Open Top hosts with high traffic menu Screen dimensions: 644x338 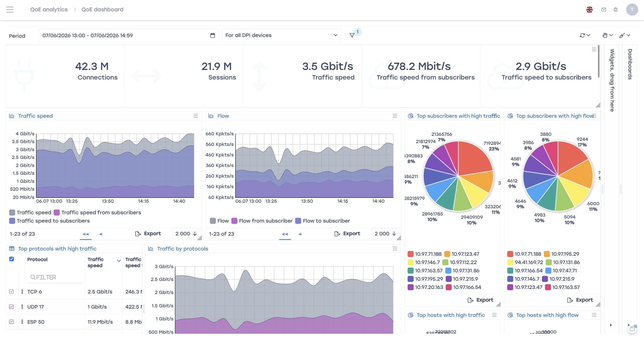(x=494, y=315)
